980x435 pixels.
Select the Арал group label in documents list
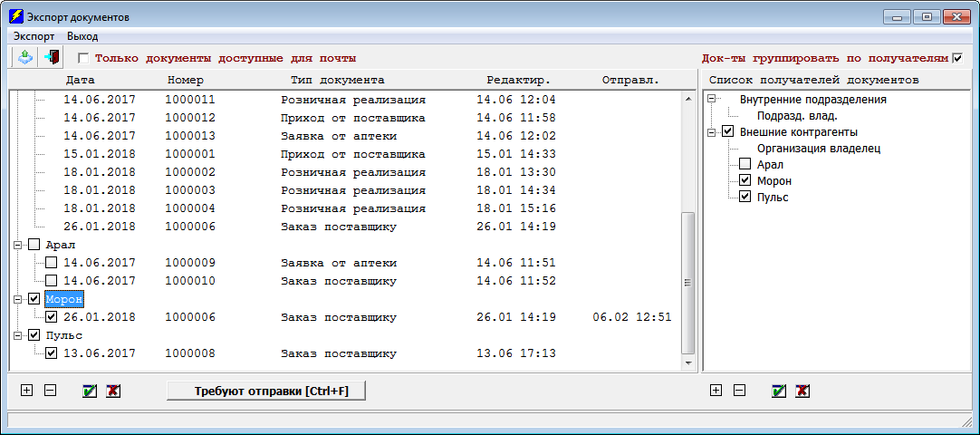coord(61,245)
